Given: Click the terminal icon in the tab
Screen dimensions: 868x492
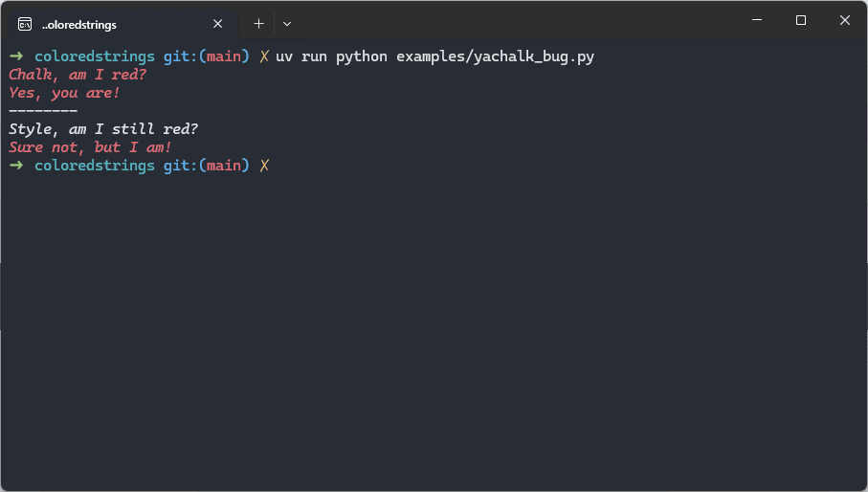Looking at the screenshot, I should point(25,24).
